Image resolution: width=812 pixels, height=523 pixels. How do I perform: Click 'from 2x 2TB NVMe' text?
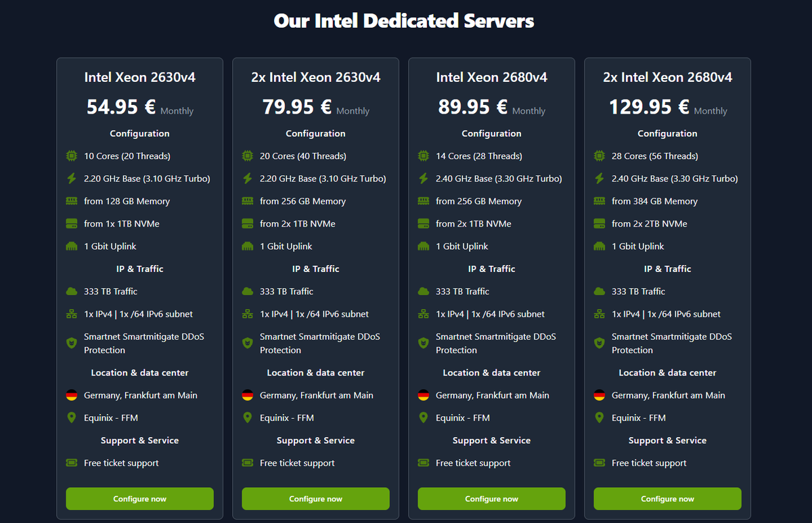point(650,224)
